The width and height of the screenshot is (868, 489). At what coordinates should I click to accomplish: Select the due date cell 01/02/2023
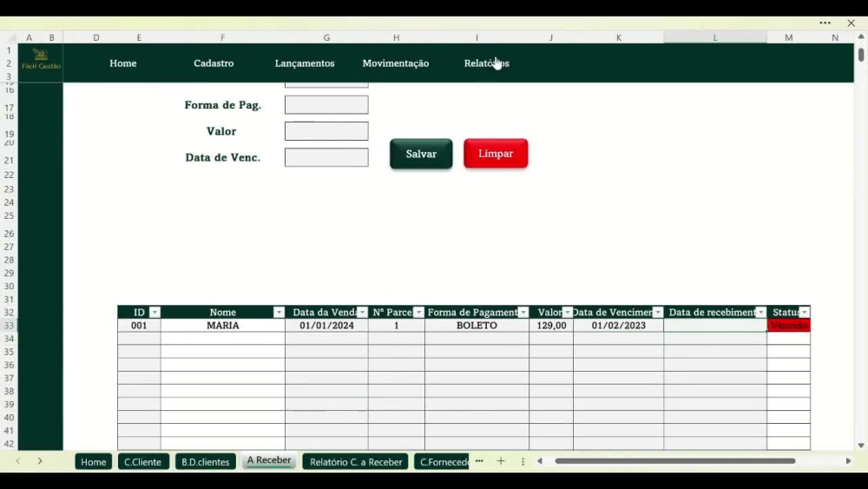point(619,326)
